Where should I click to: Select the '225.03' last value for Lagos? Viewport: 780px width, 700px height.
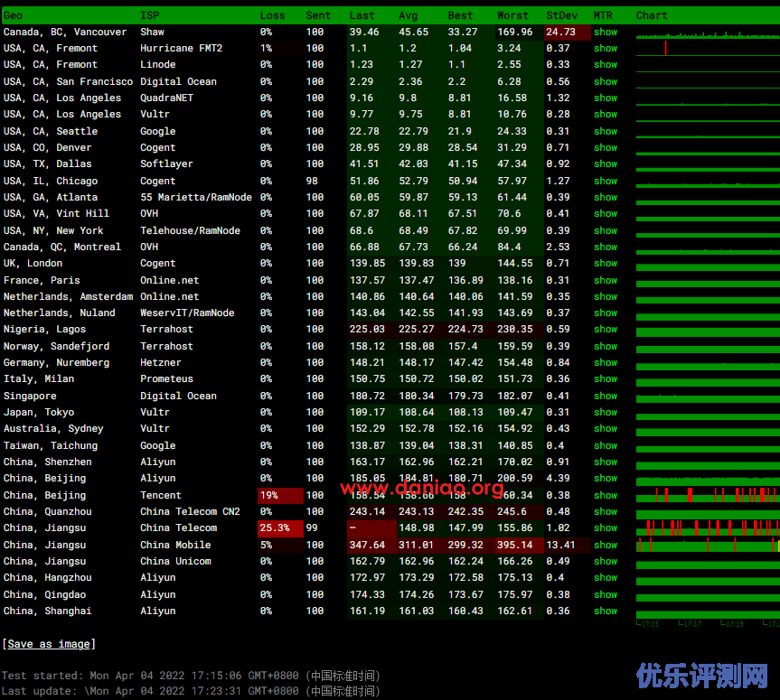coord(371,329)
